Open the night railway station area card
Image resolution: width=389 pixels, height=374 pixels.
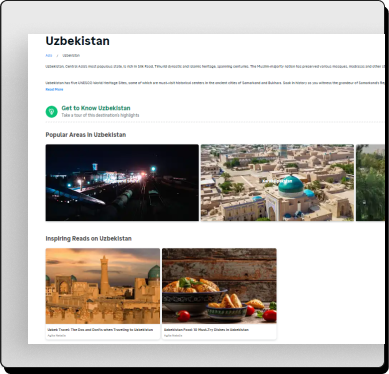122,183
